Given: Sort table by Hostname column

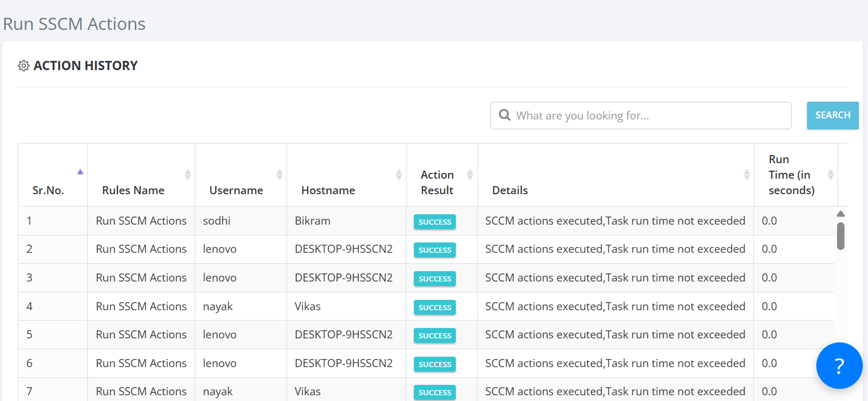Looking at the screenshot, I should click(347, 175).
